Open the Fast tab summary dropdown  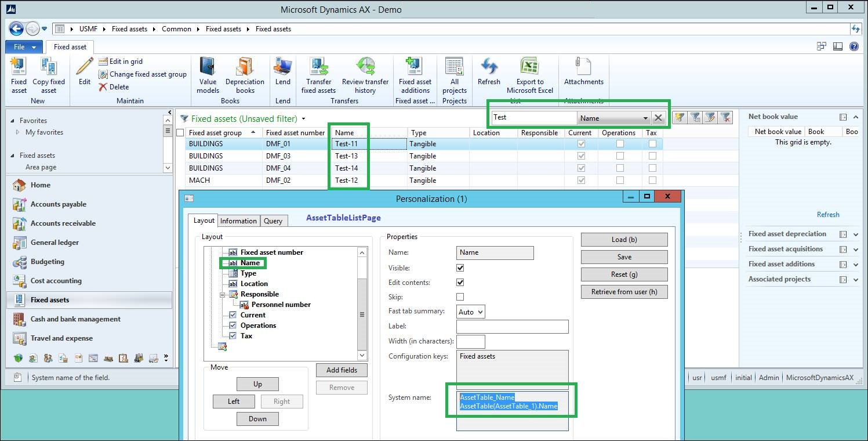471,312
